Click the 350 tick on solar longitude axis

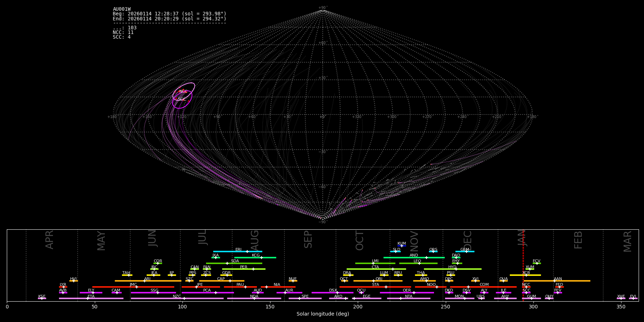pyautogui.click(x=621, y=307)
